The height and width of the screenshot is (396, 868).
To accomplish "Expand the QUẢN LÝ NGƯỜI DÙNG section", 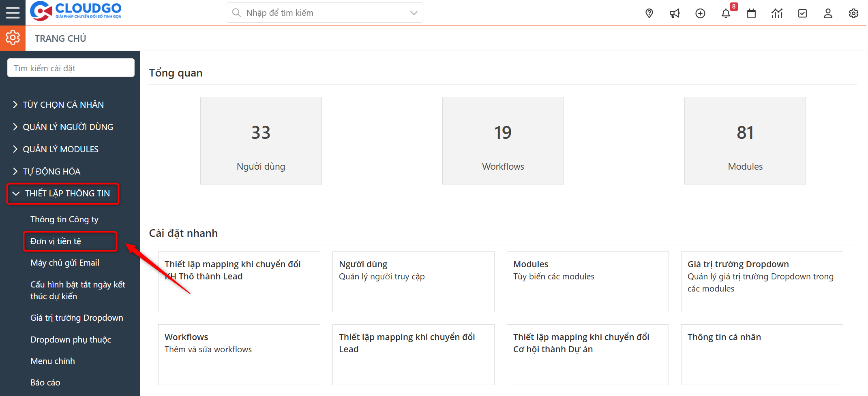I will [67, 127].
